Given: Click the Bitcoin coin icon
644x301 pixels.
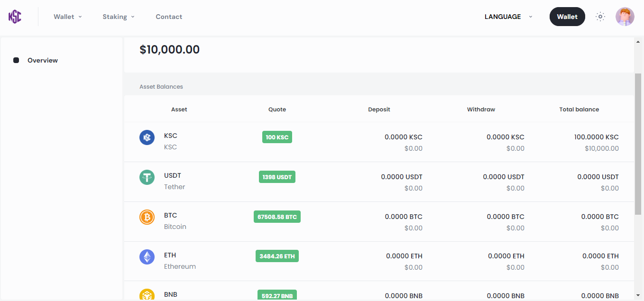Looking at the screenshot, I should pyautogui.click(x=147, y=217).
